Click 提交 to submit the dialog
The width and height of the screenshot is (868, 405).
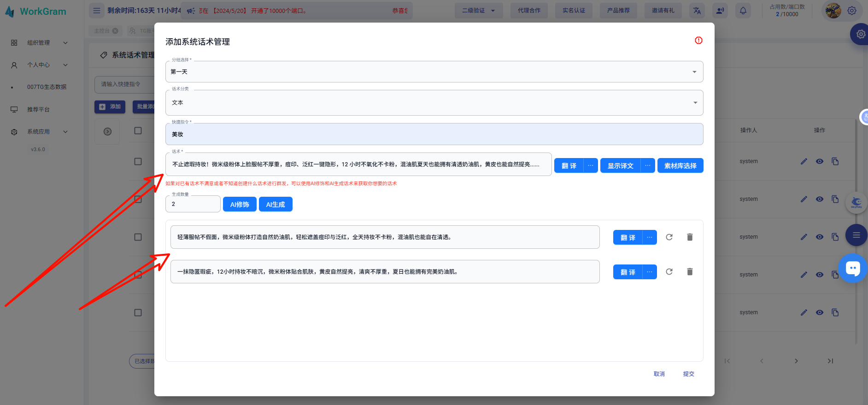point(688,374)
